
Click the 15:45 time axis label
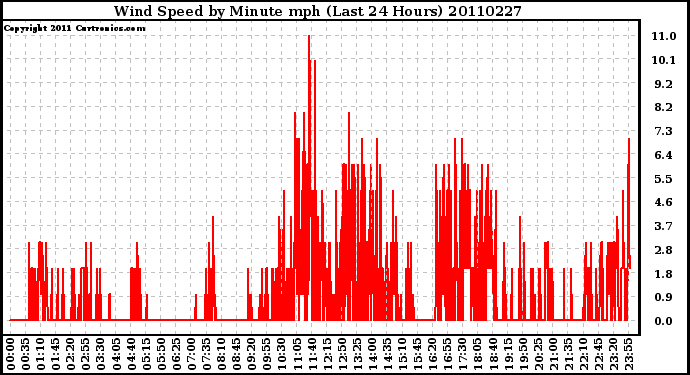pyautogui.click(x=418, y=355)
